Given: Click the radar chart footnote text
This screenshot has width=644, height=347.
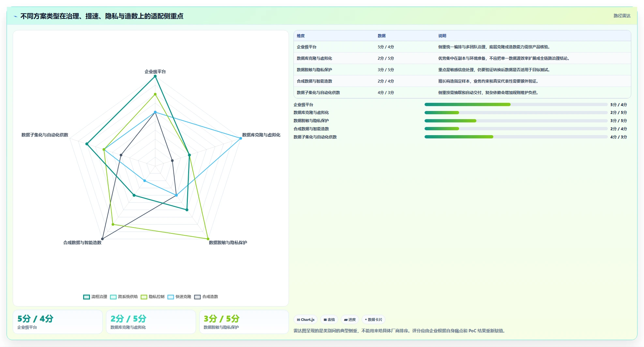Looking at the screenshot, I should 400,331.
